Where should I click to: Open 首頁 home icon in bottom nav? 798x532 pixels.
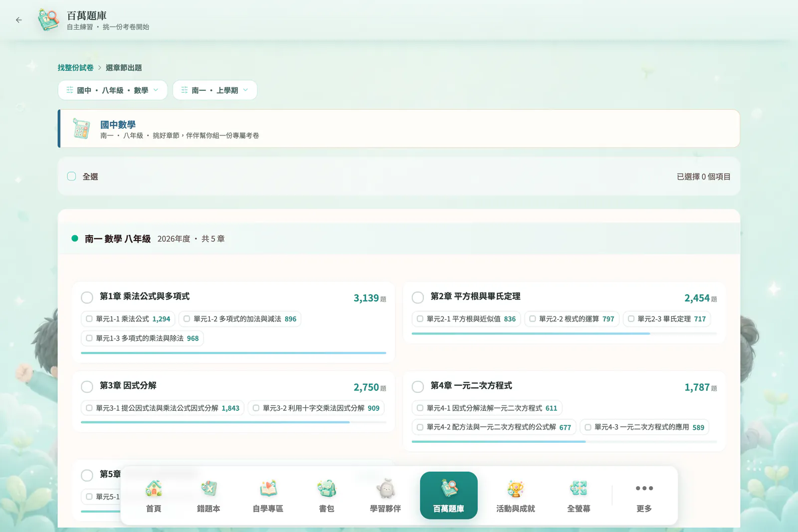pos(154,489)
